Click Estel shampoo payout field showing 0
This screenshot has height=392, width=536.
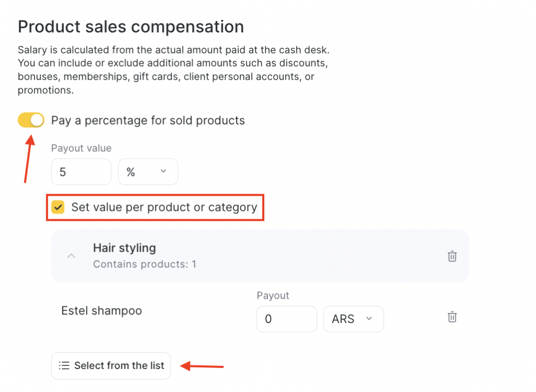[286, 319]
